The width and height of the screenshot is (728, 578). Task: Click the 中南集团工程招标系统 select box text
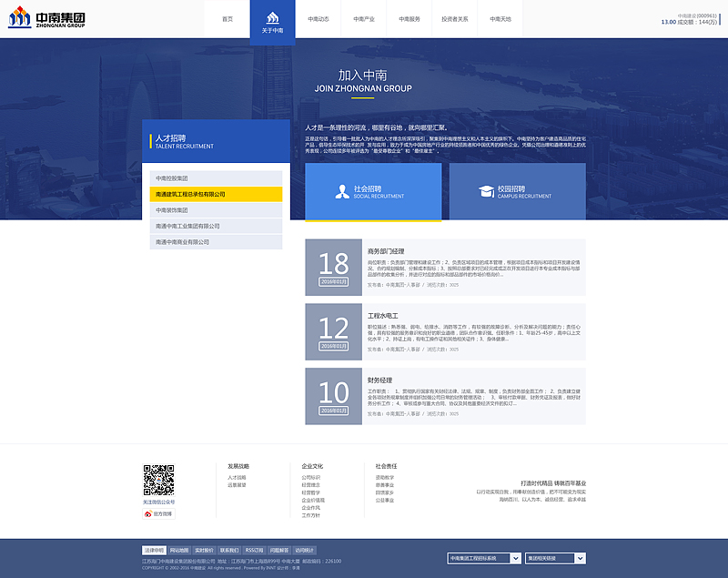473,559
